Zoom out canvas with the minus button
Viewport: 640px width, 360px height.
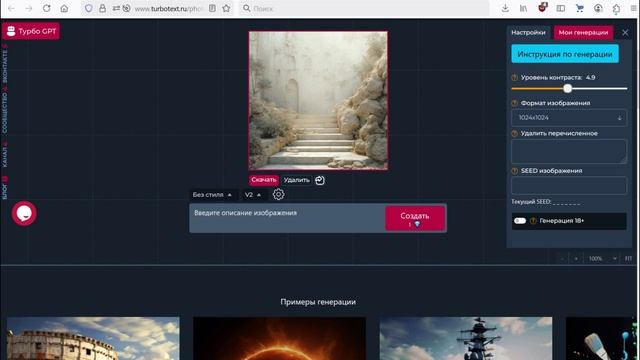562,258
